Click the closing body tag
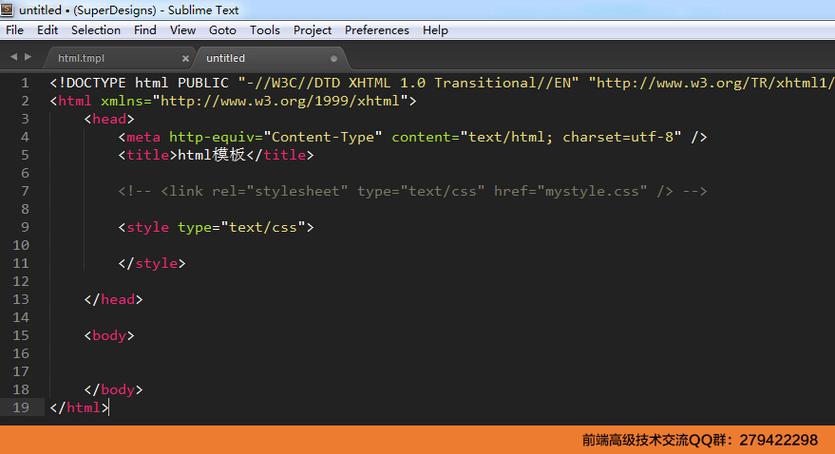This screenshot has height=454, width=835. pyautogui.click(x=113, y=390)
